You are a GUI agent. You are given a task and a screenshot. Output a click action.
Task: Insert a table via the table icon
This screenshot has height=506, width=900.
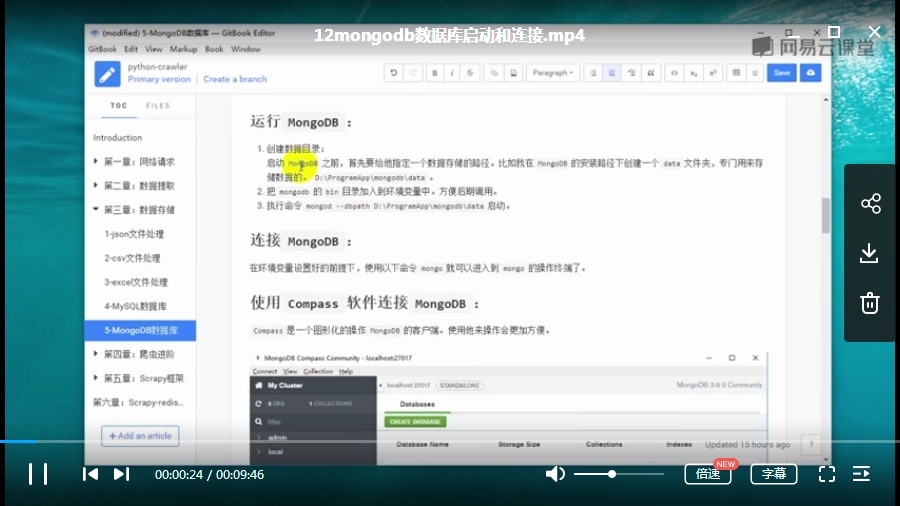736,73
